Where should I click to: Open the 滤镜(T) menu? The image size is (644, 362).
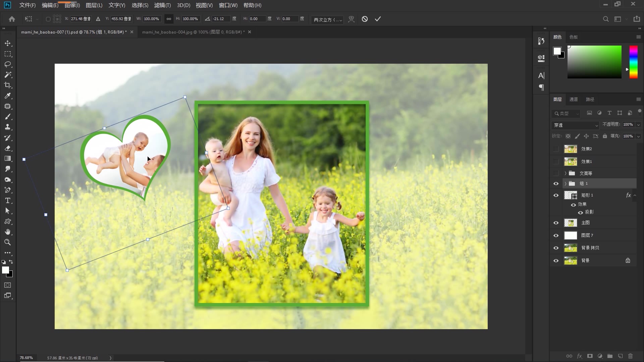pos(162,5)
